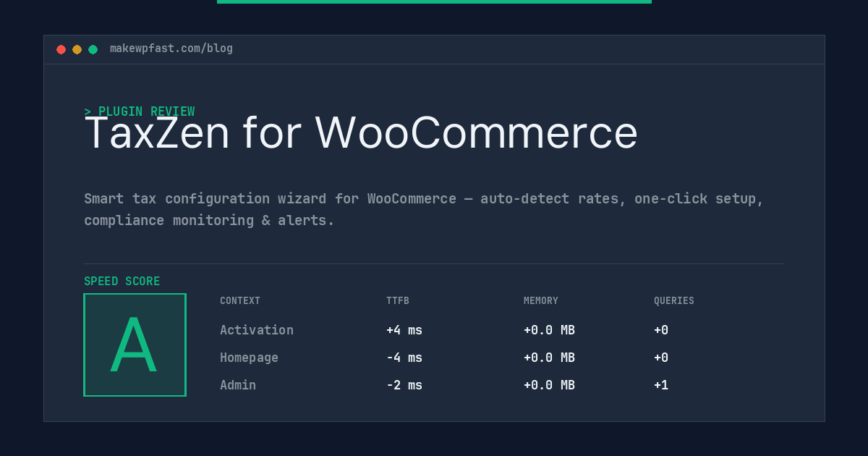Click the Homepage queries +0 value
Image resolution: width=868 pixels, height=456 pixels.
pyautogui.click(x=661, y=358)
